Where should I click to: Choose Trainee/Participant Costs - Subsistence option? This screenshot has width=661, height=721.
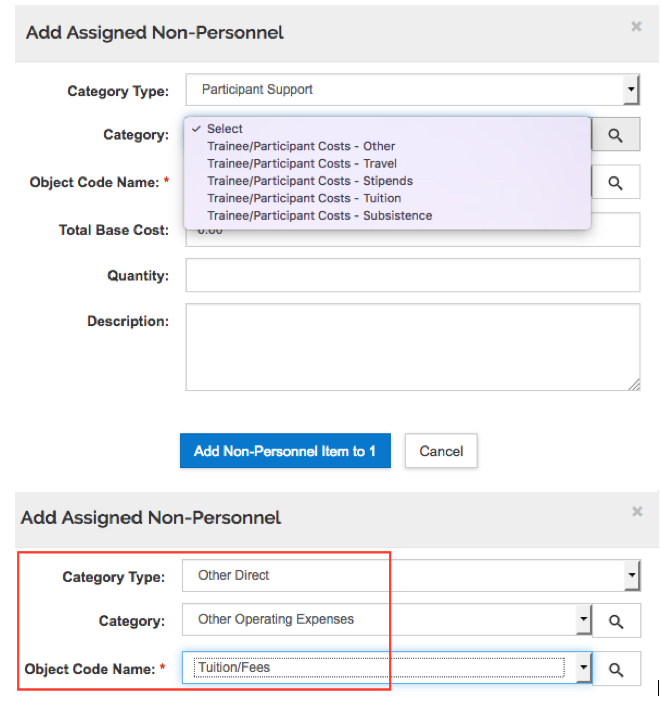(320, 215)
